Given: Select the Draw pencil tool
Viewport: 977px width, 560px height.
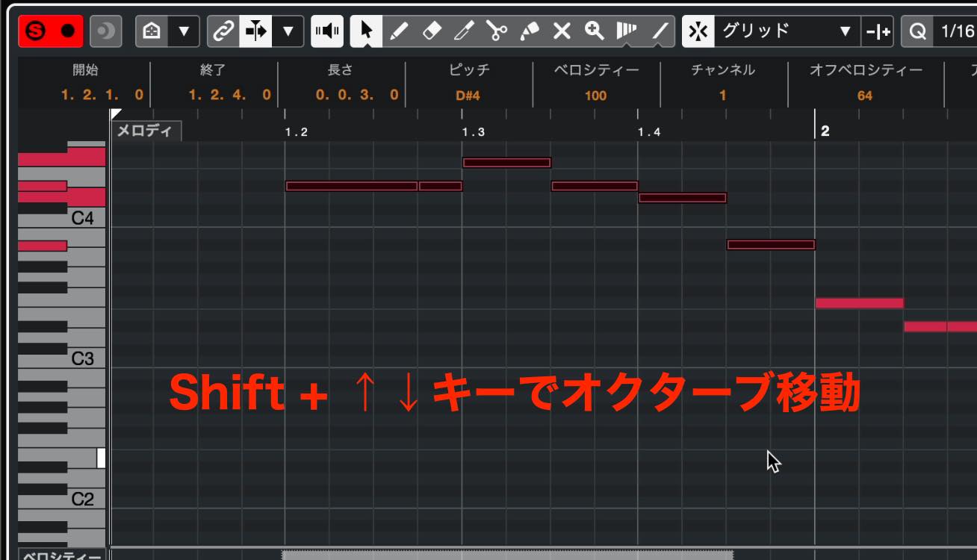Looking at the screenshot, I should (400, 31).
